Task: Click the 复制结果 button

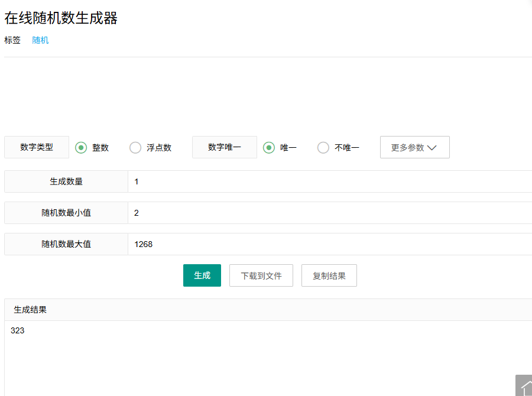Action: [329, 276]
